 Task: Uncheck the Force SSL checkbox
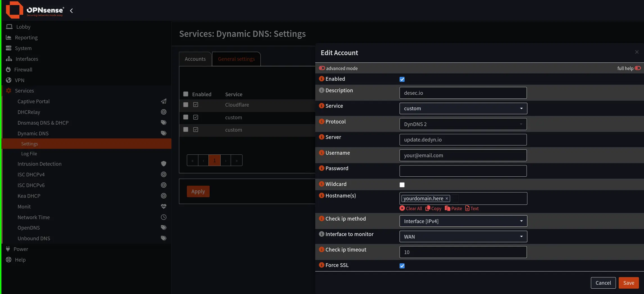(402, 266)
